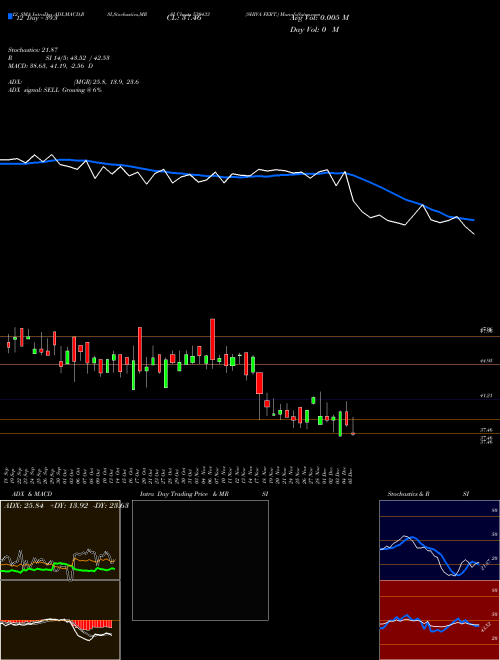The image size is (500, 660).
Task: Click the Stochastics: 21.87 reading
Action: [x=32, y=50]
